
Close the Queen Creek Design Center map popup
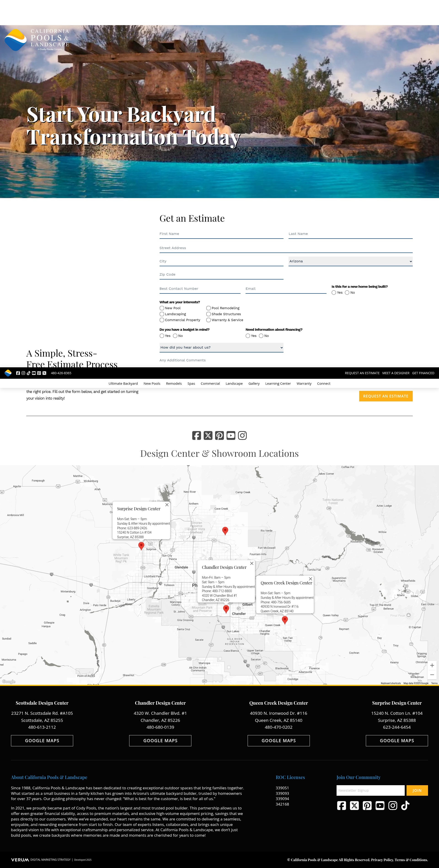311,579
